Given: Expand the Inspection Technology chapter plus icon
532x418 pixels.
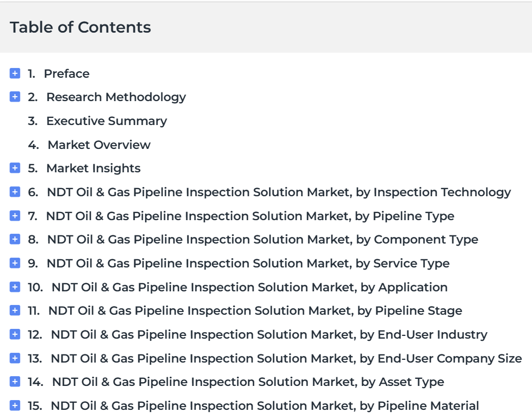Looking at the screenshot, I should click(x=15, y=192).
